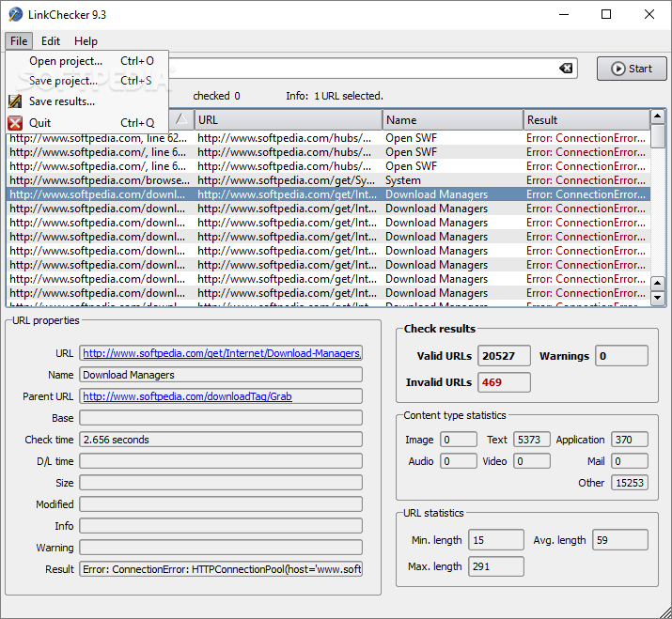Click the Audio count field
The width and height of the screenshot is (672, 619).
pos(458,461)
